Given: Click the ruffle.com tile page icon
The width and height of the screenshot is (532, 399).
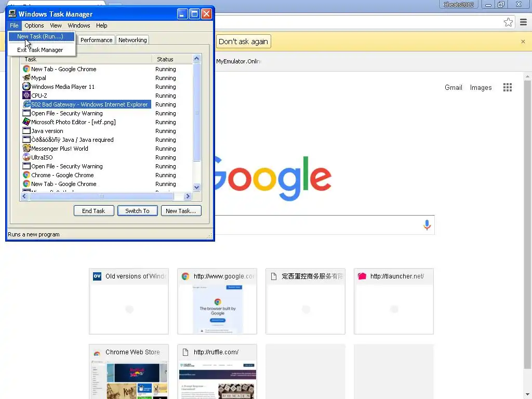Looking at the screenshot, I should tap(185, 352).
